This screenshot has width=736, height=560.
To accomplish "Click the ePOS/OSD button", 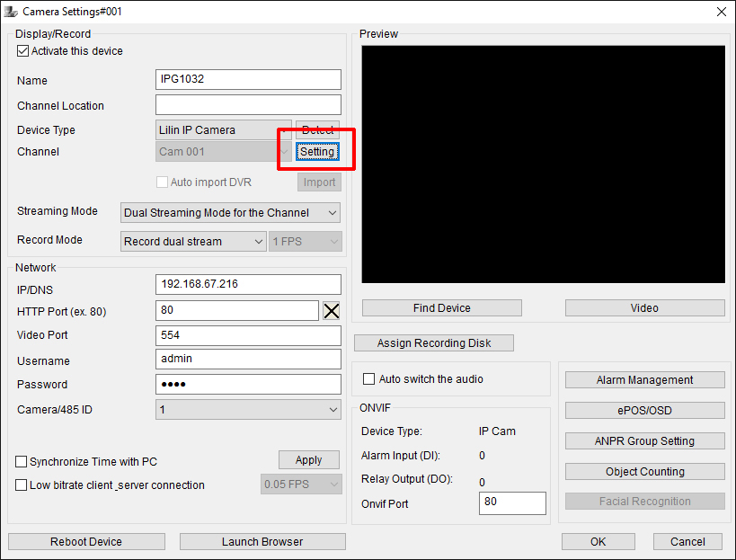I will tap(644, 411).
